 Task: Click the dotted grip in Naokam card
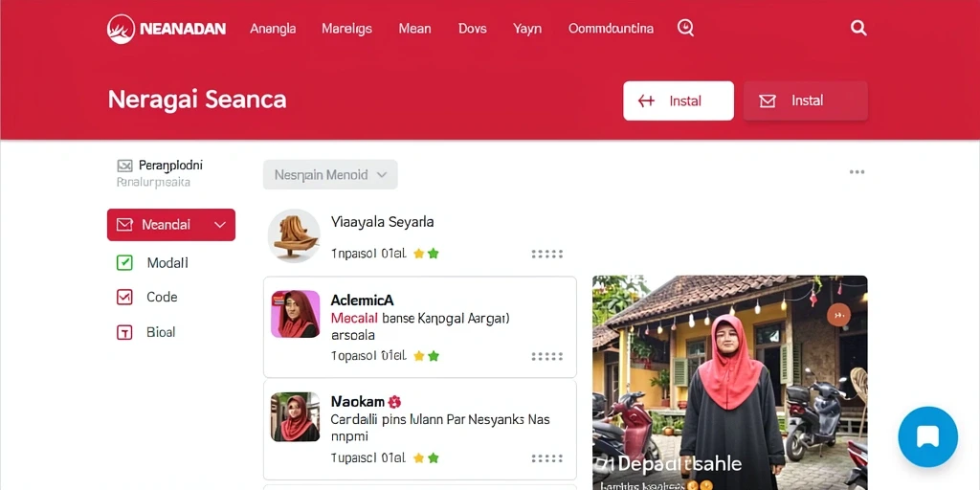click(546, 458)
